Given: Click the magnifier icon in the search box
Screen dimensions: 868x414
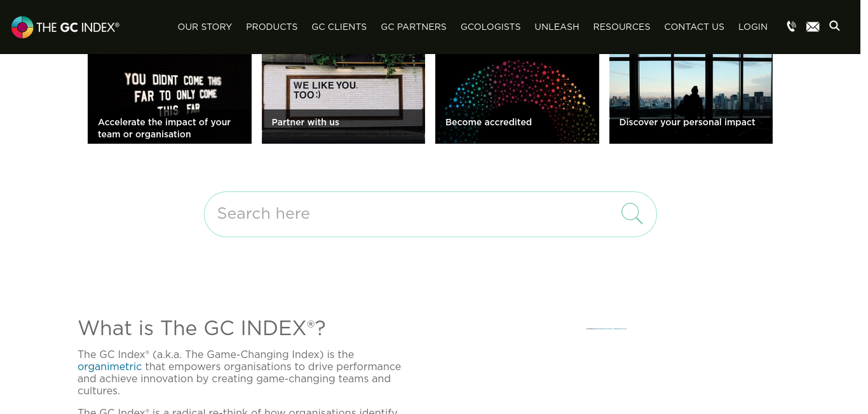Looking at the screenshot, I should 632,214.
